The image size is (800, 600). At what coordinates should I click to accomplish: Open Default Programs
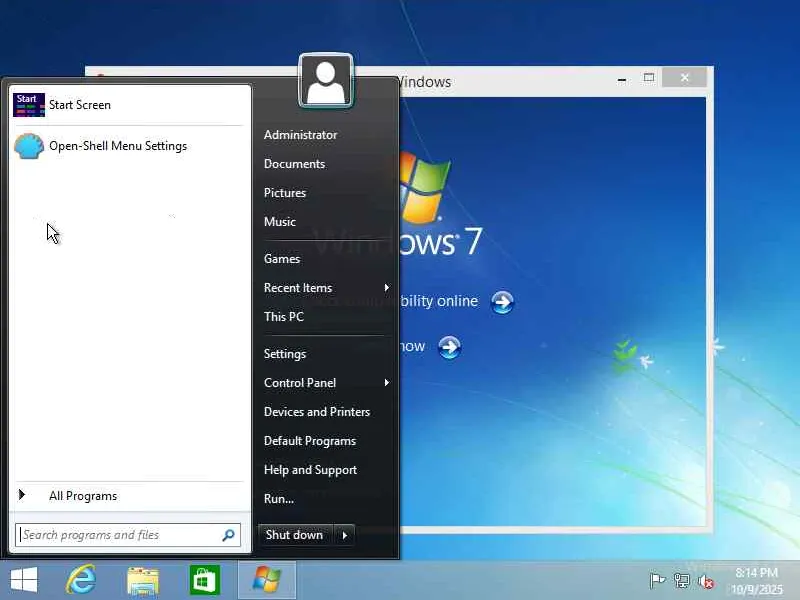pos(310,441)
